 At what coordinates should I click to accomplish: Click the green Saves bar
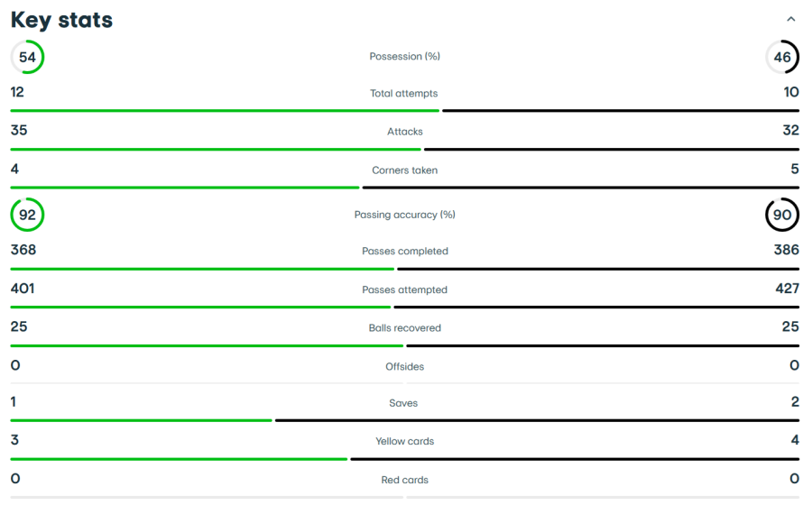pyautogui.click(x=142, y=420)
